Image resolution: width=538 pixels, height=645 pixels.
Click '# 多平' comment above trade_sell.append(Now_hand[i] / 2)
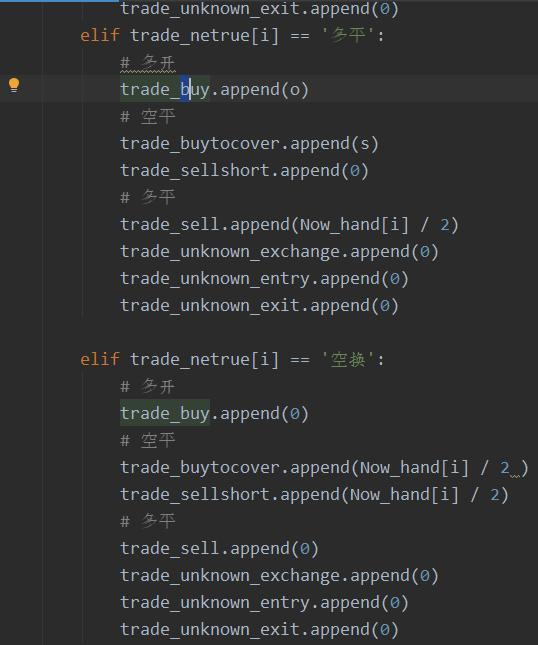pyautogui.click(x=148, y=198)
